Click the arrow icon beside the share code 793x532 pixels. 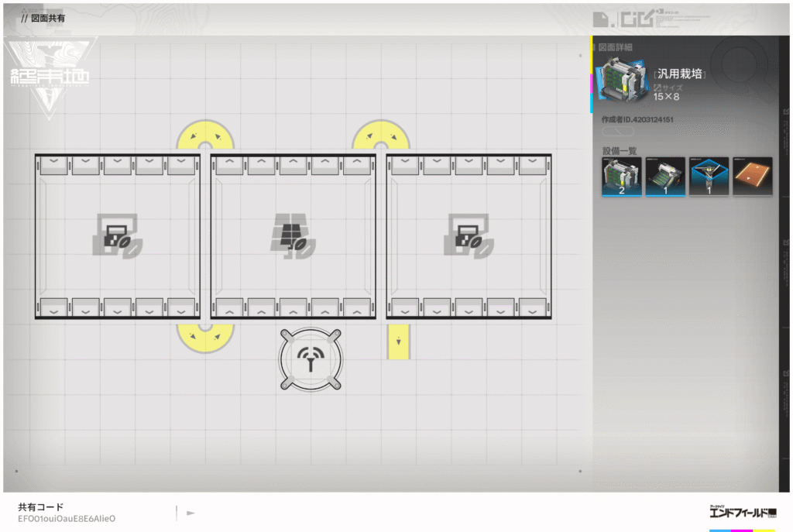pyautogui.click(x=191, y=513)
